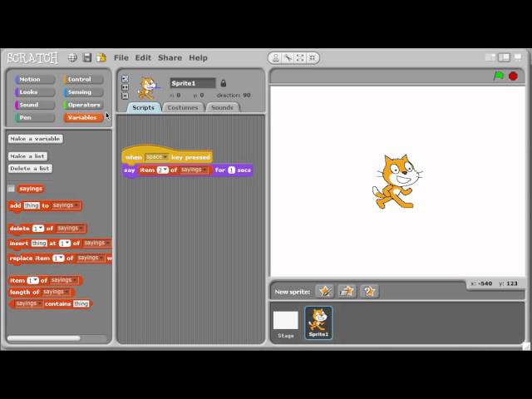Enter presentation mode

tap(518, 57)
